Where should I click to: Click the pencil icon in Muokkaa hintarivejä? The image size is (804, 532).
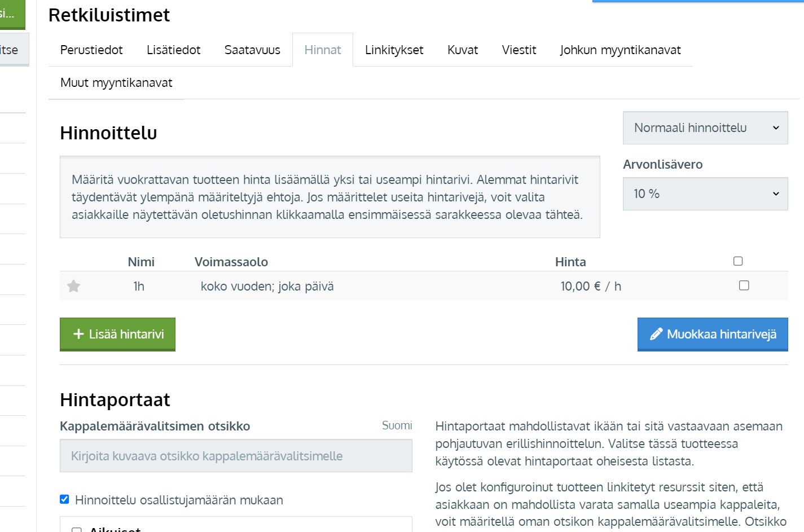[x=656, y=334]
